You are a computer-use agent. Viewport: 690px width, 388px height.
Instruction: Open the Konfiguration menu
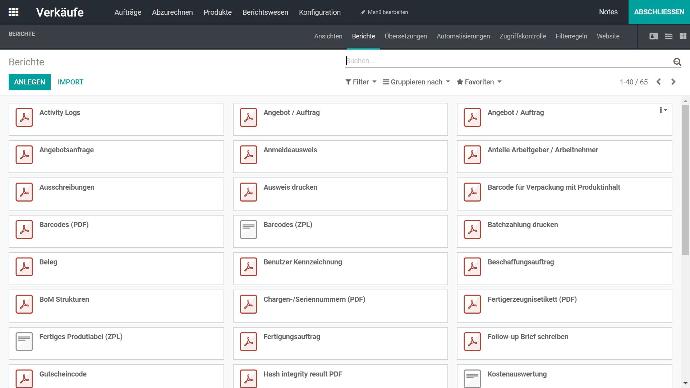pyautogui.click(x=319, y=12)
